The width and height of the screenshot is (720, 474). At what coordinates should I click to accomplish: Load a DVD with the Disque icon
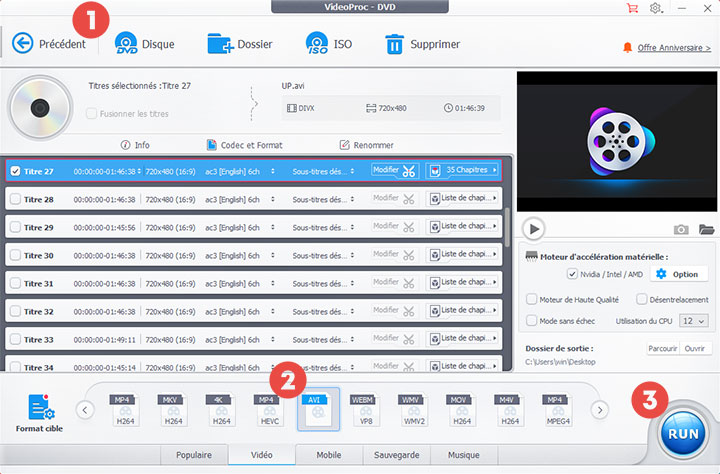coord(126,43)
